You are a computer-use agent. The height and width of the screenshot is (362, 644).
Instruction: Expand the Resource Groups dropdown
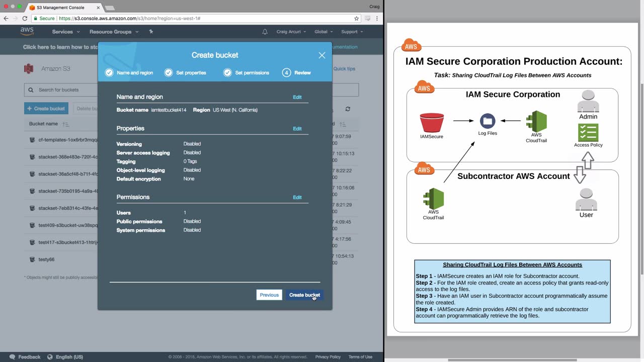click(x=113, y=32)
